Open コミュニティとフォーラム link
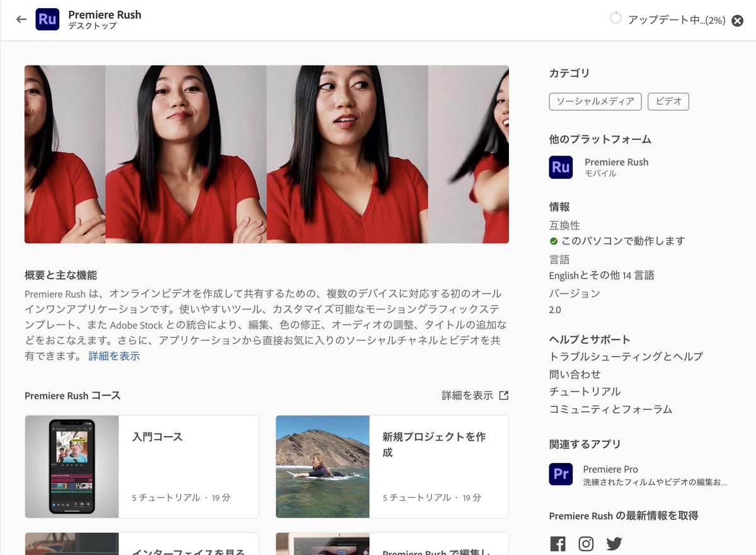 (611, 409)
